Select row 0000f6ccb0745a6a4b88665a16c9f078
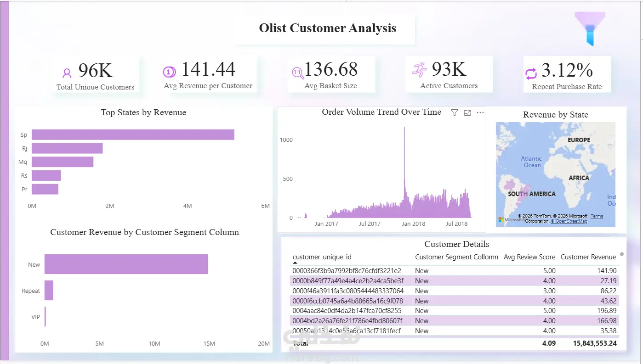643x364 pixels. coord(454,301)
